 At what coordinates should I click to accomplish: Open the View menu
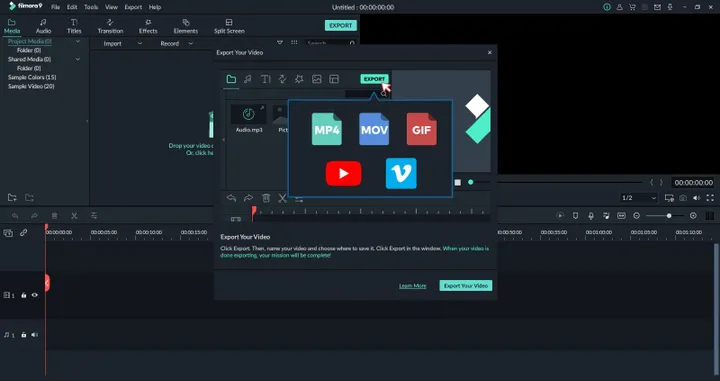111,7
